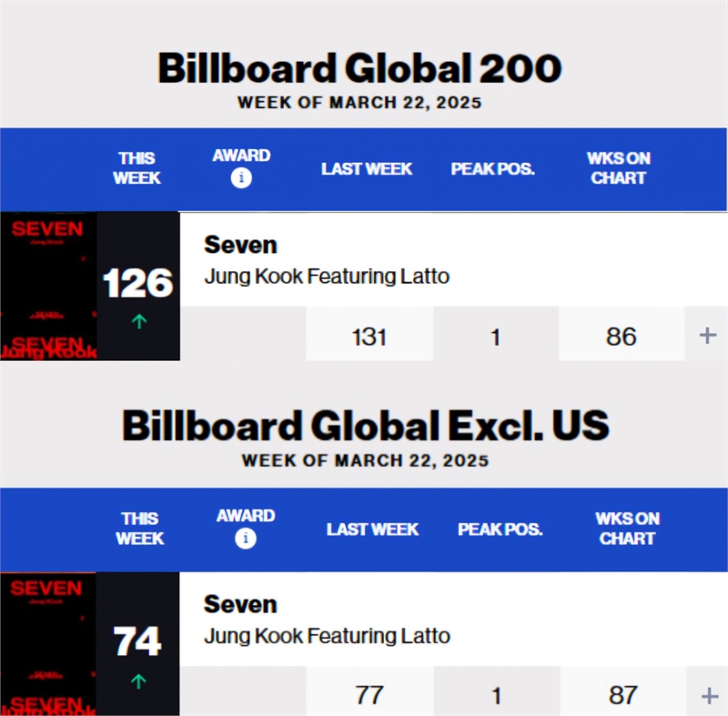Expand the Seven entry on Global 200 chart
The height and width of the screenshot is (716, 728).
[x=707, y=336]
